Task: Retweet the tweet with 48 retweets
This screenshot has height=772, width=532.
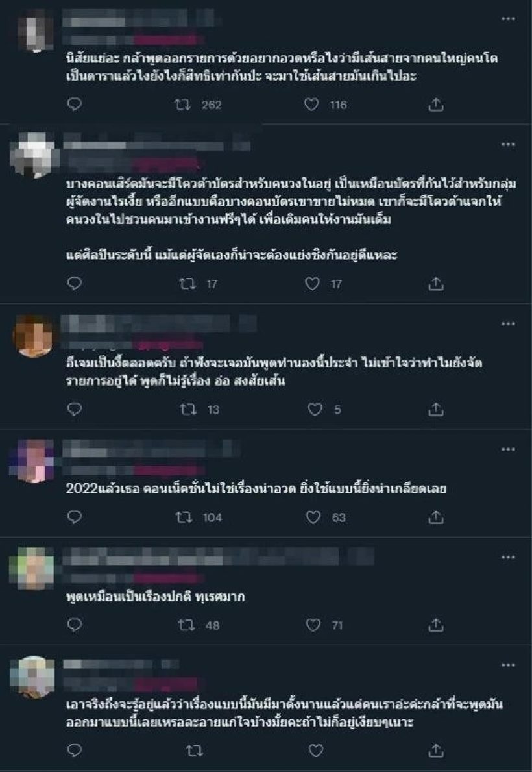Action: point(186,625)
